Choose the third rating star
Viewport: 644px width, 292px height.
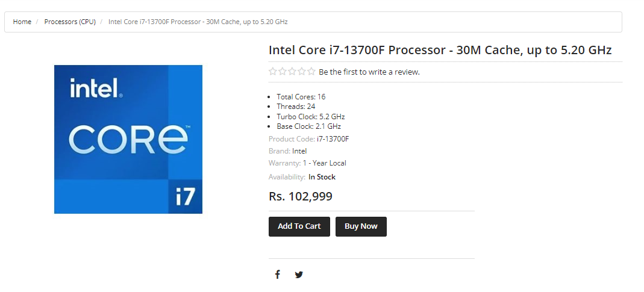pos(292,72)
